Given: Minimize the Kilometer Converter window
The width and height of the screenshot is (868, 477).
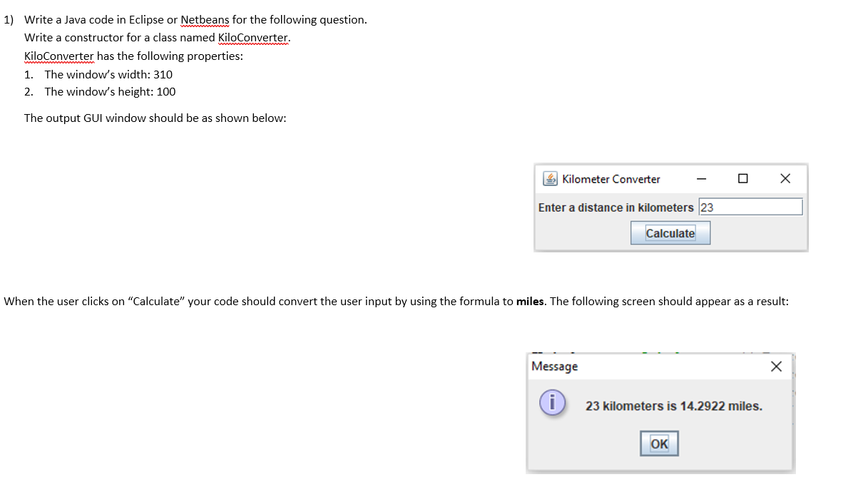Looking at the screenshot, I should coord(703,179).
